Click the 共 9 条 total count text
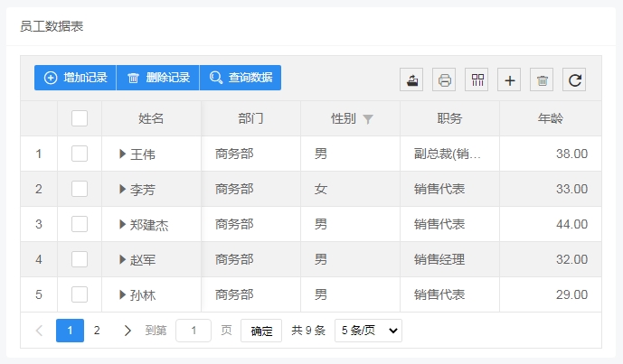This screenshot has width=623, height=364. (308, 331)
